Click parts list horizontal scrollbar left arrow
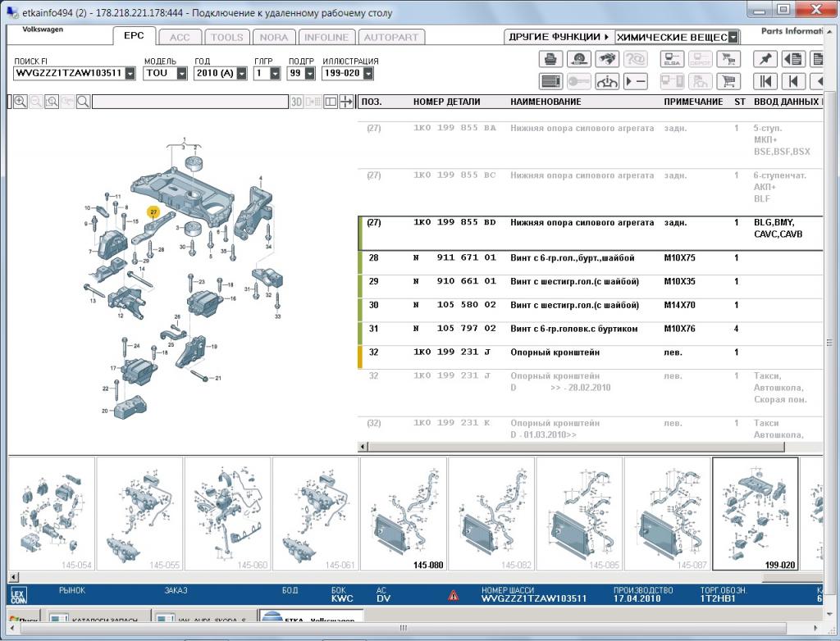Screen dimensions: 840x641 [x=363, y=446]
